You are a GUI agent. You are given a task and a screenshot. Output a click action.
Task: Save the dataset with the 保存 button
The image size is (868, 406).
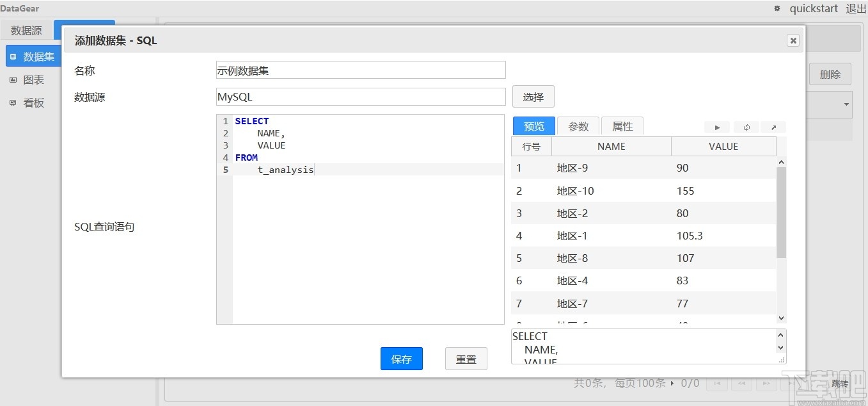pos(401,359)
